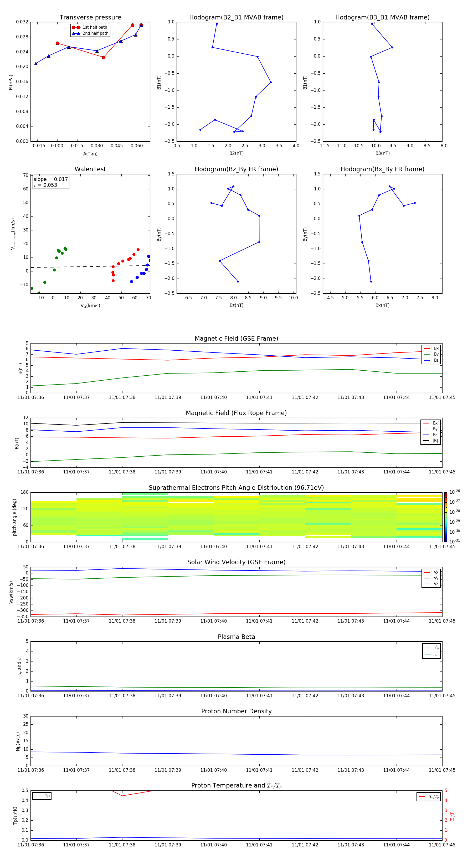Click the first red circle at A=0.000 in Transverse pressure
Screen dimensions: 473x868
pyautogui.click(x=57, y=43)
